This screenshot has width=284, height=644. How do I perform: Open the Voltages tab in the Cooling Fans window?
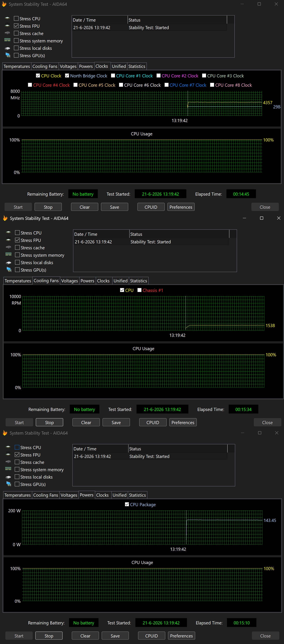(69, 281)
